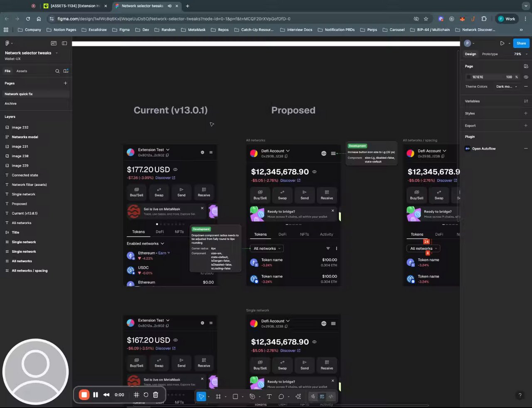
Task: Restart recording with circular arrow icon
Action: coord(146,395)
